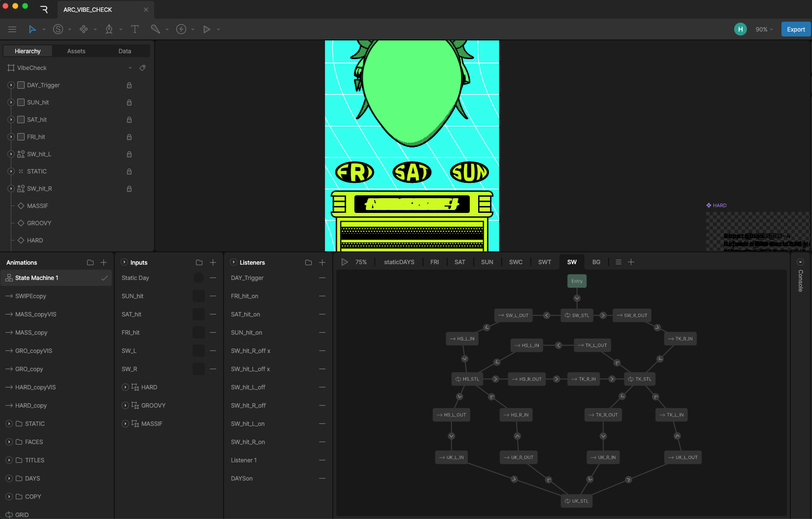Viewport: 812px width, 519px height.
Task: Select the SW_STL state node
Action: click(577, 315)
